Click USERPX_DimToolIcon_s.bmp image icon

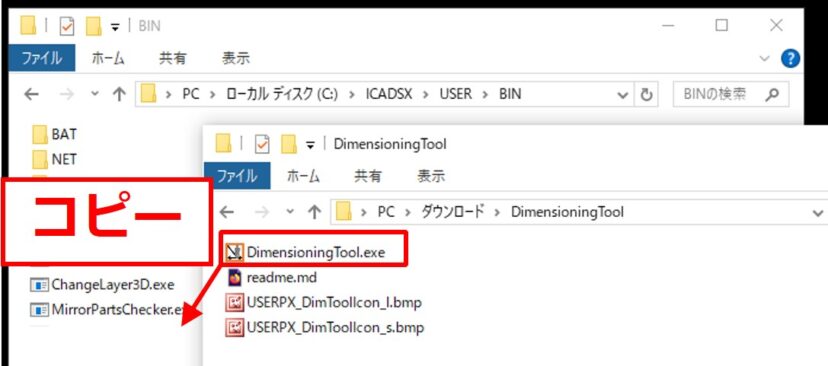coord(234,327)
